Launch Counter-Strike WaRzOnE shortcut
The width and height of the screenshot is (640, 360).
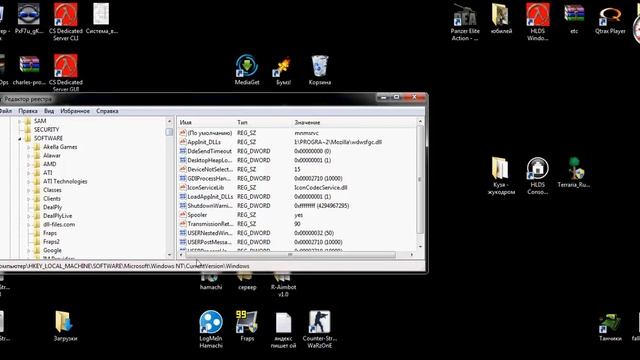[x=320, y=329]
